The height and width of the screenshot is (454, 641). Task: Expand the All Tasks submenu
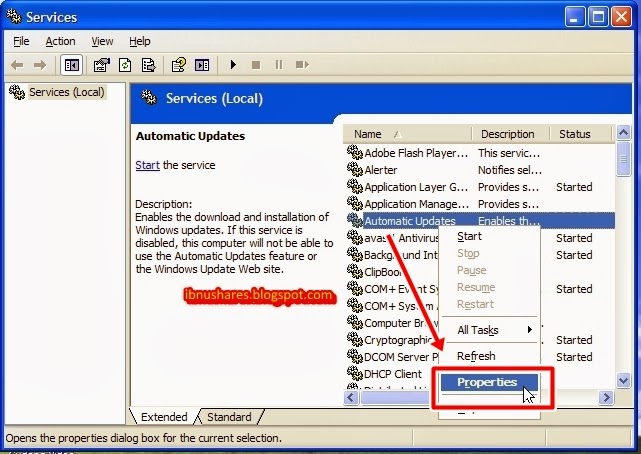point(489,330)
